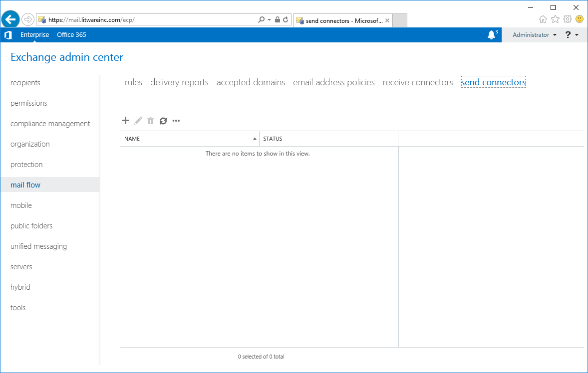Open the More options ellipsis menu
588x373 pixels.
click(176, 121)
